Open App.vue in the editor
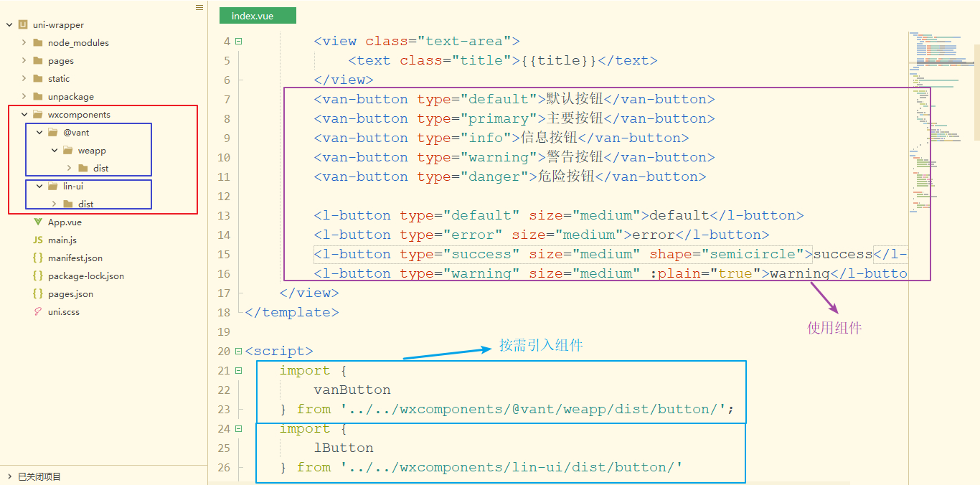This screenshot has height=485, width=980. [65, 222]
